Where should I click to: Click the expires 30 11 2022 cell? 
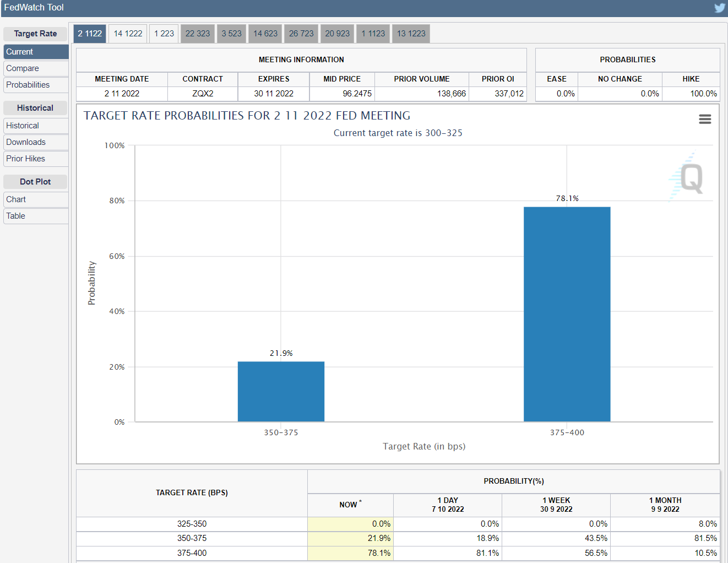274,94
